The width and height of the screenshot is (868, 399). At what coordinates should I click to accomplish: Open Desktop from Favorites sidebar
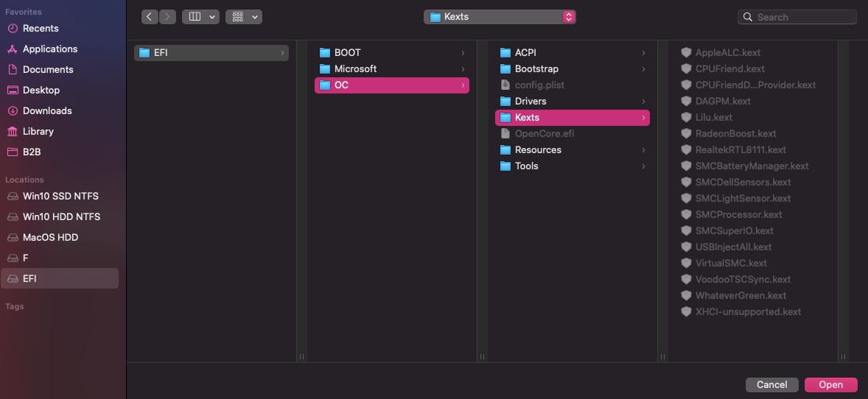pyautogui.click(x=60, y=90)
